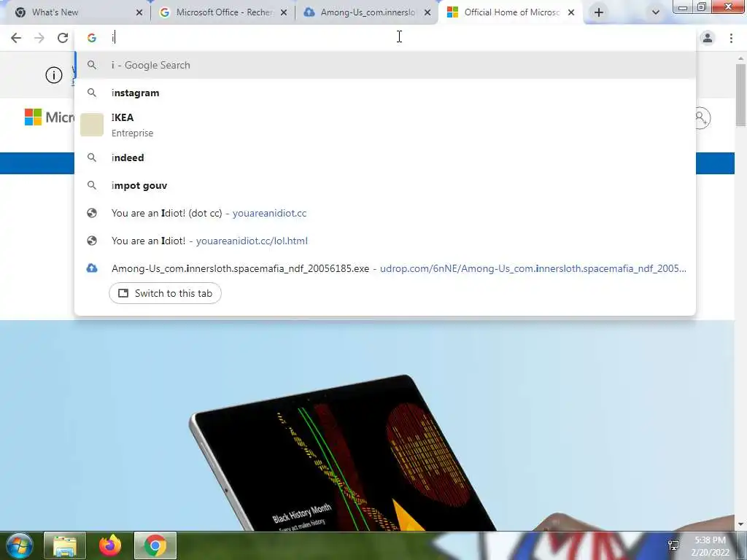747x560 pixels.
Task: Select the Among-Us spacemafia exe udrop suggestion
Action: pyautogui.click(x=385, y=268)
